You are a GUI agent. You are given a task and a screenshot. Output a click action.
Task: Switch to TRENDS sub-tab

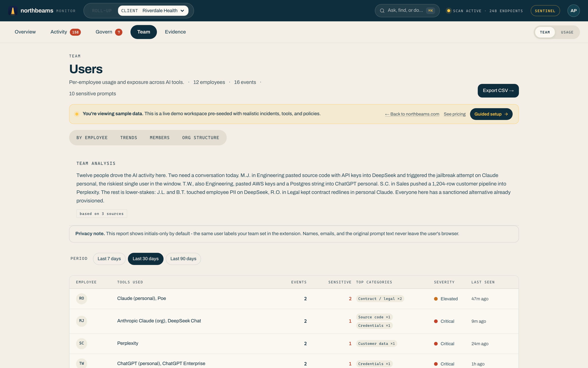[x=129, y=138]
